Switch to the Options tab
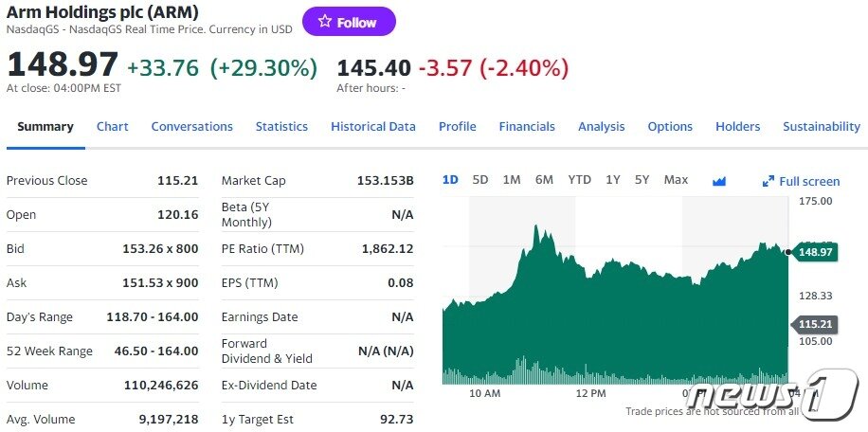 pos(670,127)
